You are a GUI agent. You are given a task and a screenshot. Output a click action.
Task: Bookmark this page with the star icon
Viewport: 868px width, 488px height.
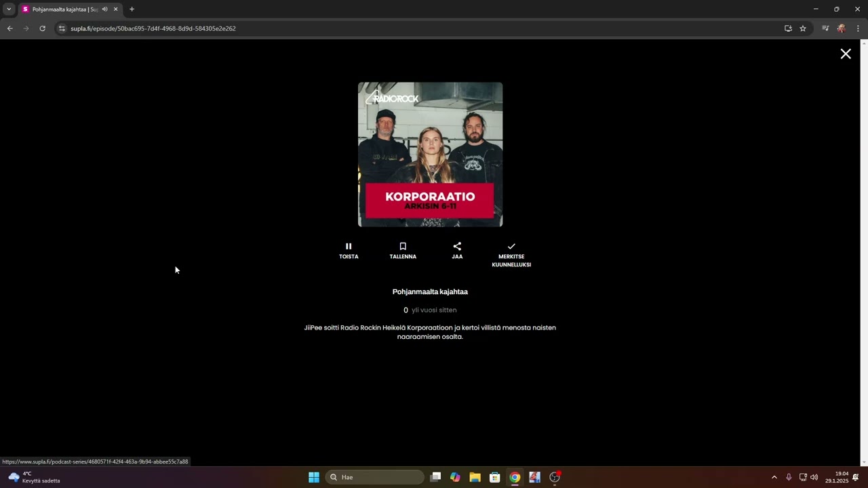[x=803, y=28]
